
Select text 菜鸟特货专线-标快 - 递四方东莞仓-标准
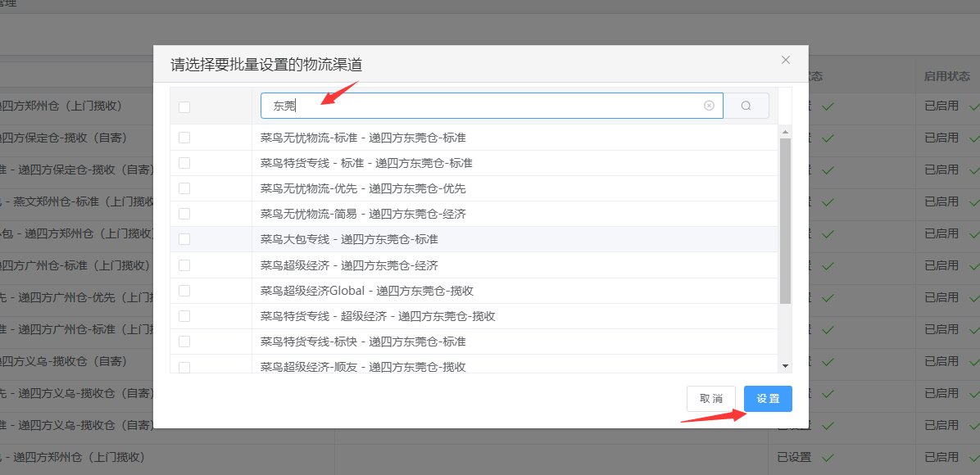click(363, 342)
